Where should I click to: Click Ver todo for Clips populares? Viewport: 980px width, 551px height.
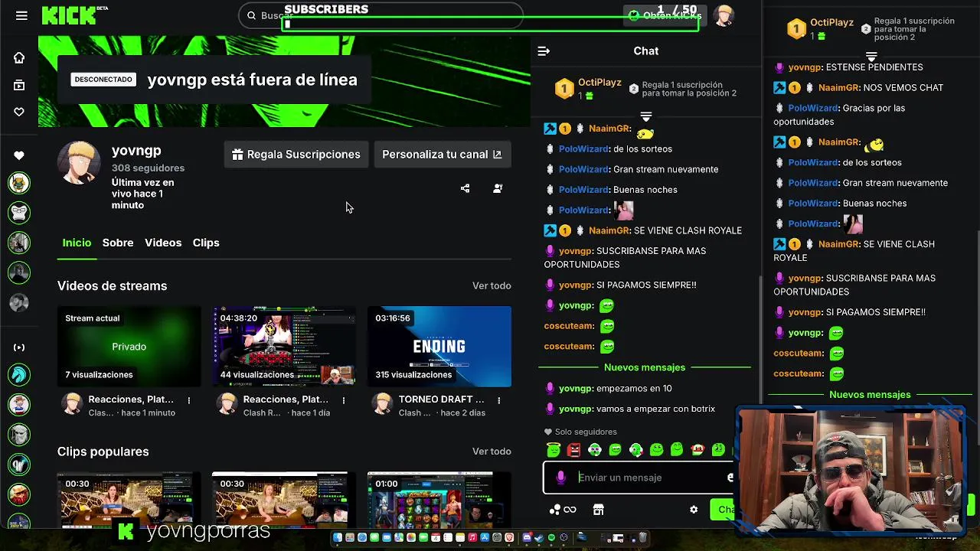point(492,452)
